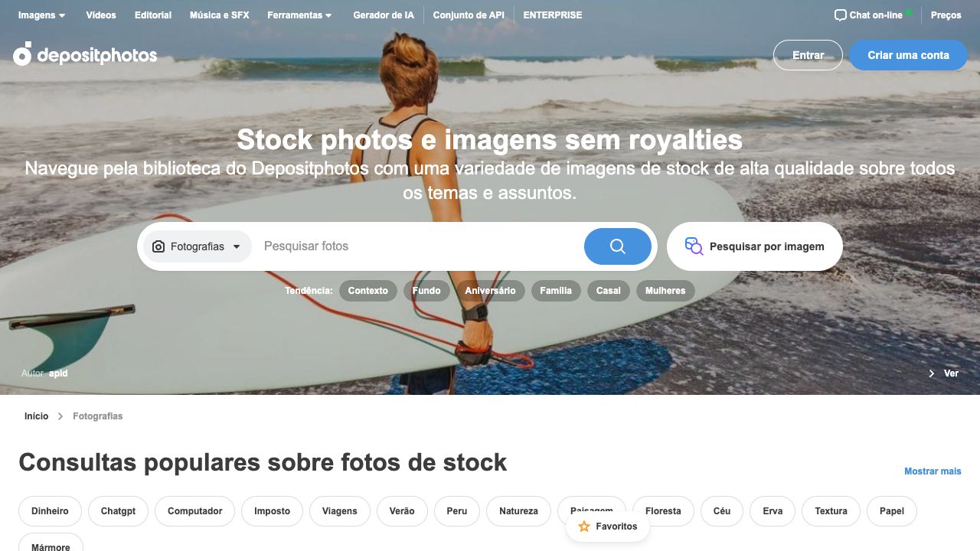Focus the Pesquisar fotos search field

[420, 246]
